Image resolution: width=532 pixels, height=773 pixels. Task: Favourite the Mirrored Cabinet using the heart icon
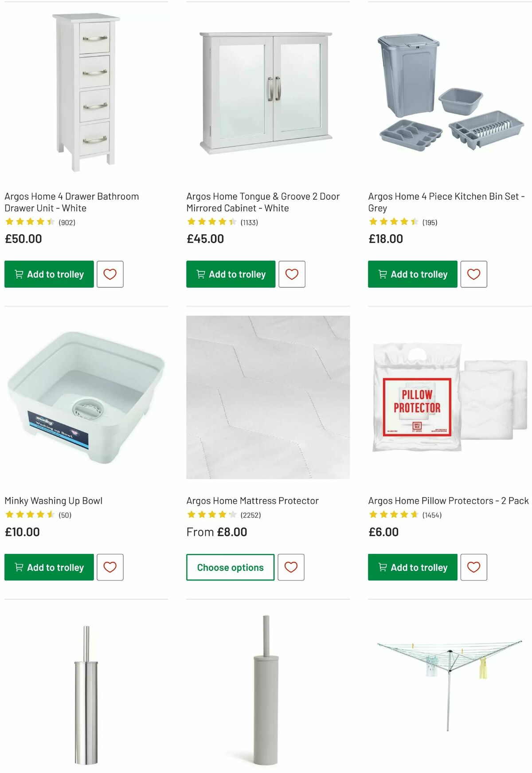292,274
